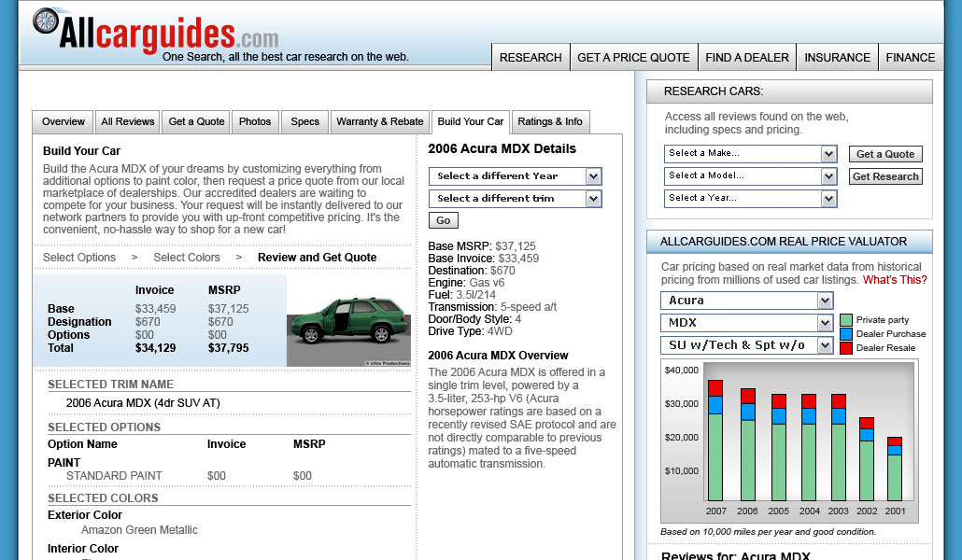Switch to the Specs tab
This screenshot has width=962, height=560.
[304, 122]
